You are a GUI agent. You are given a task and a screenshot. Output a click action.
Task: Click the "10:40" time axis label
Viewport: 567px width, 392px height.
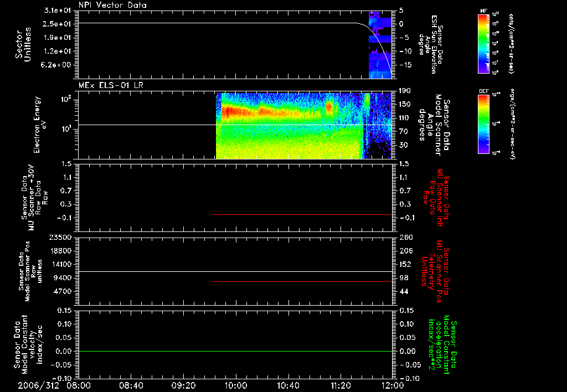tap(288, 385)
